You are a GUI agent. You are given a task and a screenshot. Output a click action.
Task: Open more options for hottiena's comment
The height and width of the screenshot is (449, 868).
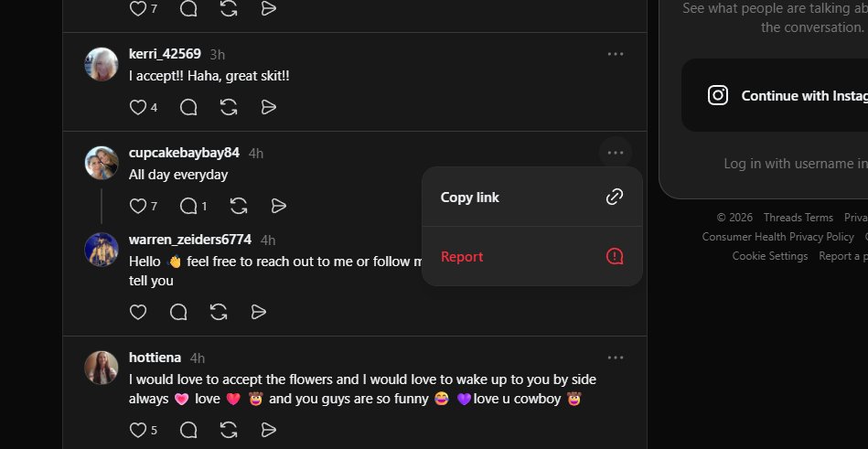click(x=616, y=358)
